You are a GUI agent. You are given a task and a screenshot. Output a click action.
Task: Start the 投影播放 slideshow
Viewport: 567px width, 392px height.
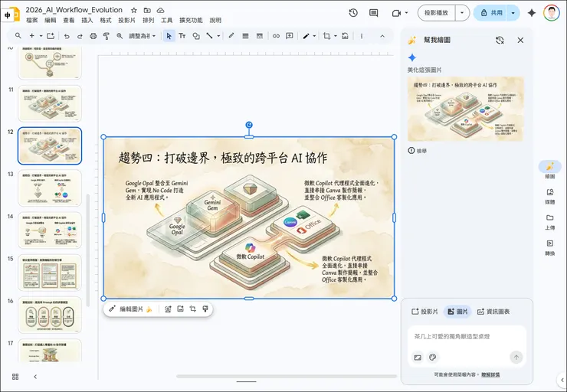tap(437, 13)
